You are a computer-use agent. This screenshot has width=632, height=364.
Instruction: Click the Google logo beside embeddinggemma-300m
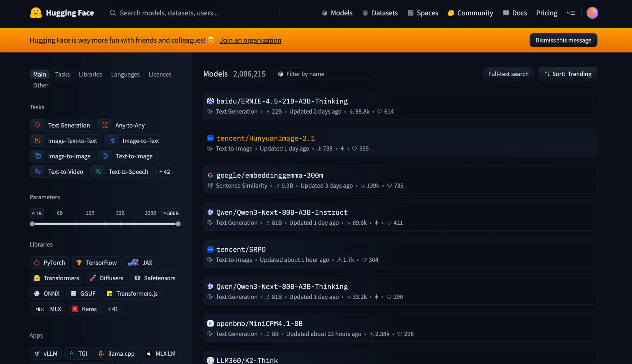(x=211, y=175)
